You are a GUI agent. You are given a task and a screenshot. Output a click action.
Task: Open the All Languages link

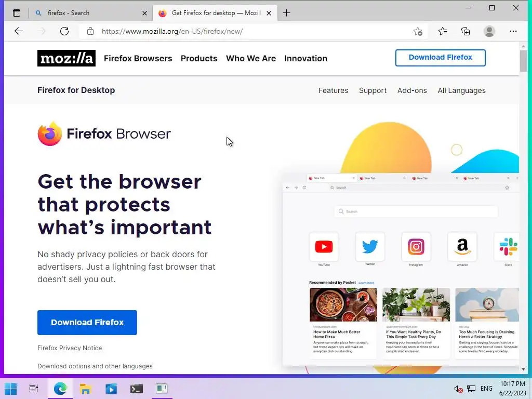[461, 90]
